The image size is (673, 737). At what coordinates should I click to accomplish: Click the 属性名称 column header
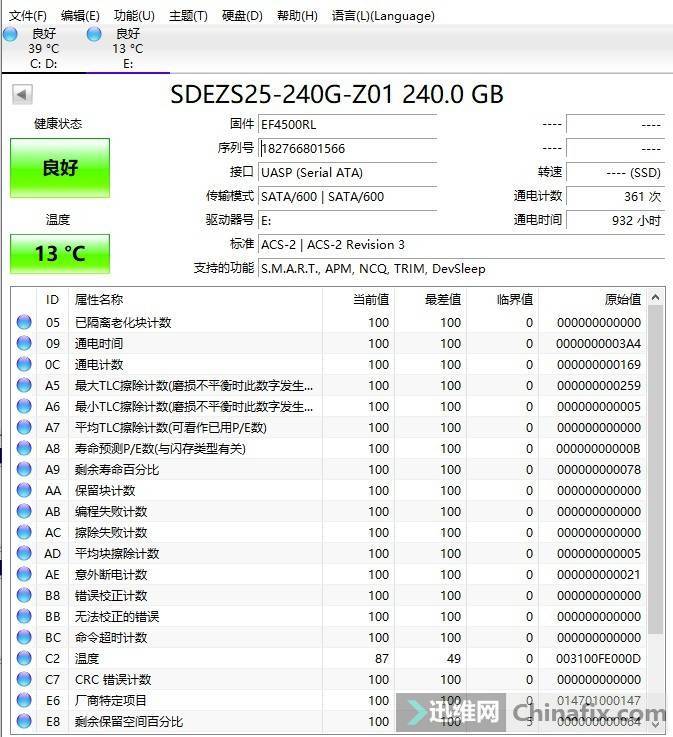tap(196, 299)
